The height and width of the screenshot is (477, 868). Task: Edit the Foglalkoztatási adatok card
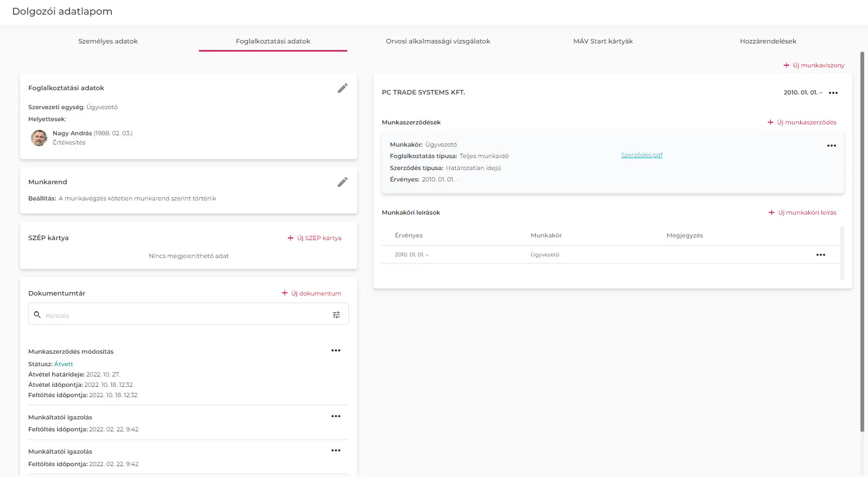(343, 88)
